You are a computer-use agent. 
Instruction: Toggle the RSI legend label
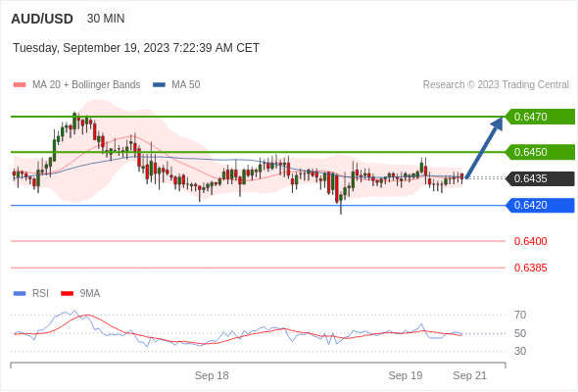pos(40,294)
